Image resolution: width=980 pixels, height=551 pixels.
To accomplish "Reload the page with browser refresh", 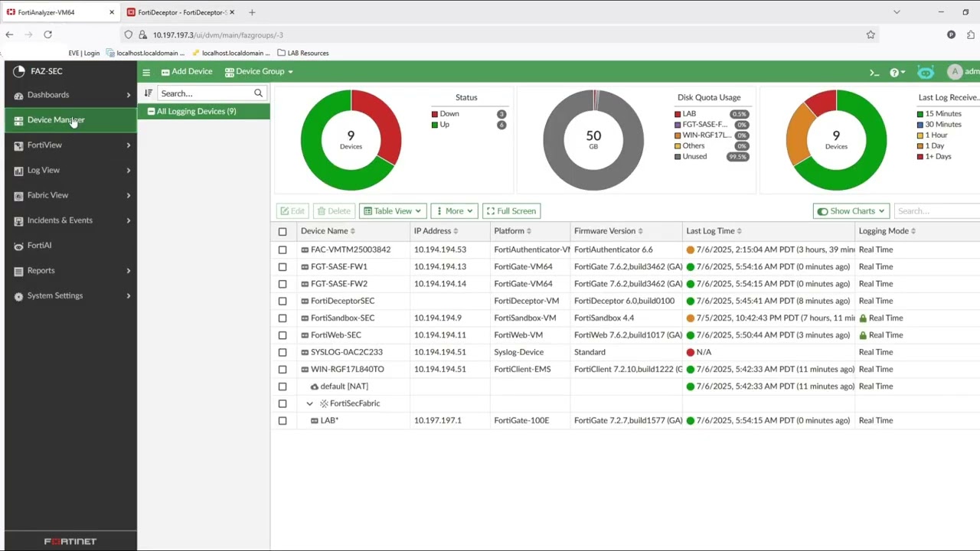I will tap(47, 34).
